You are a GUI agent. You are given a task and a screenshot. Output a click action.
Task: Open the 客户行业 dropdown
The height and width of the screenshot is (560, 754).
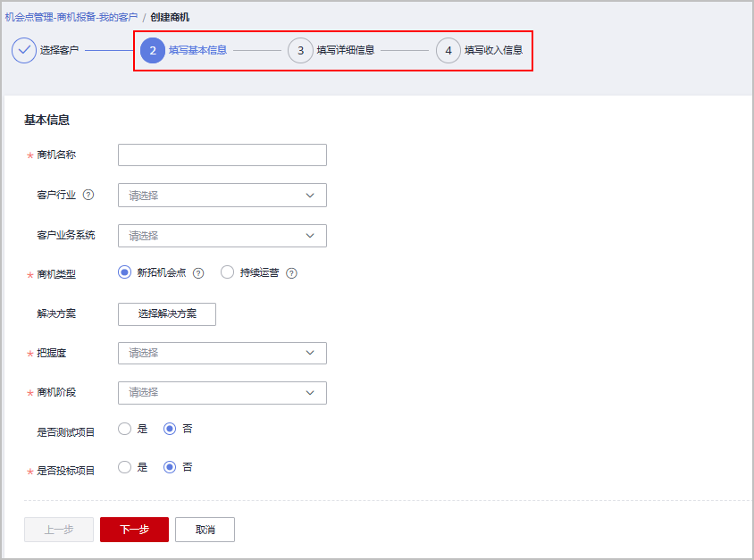tap(222, 195)
